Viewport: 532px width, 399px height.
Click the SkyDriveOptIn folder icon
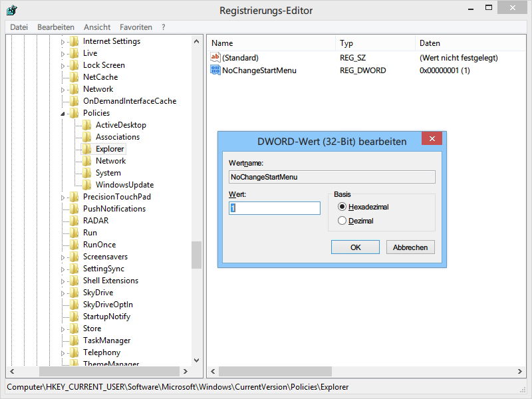point(74,305)
